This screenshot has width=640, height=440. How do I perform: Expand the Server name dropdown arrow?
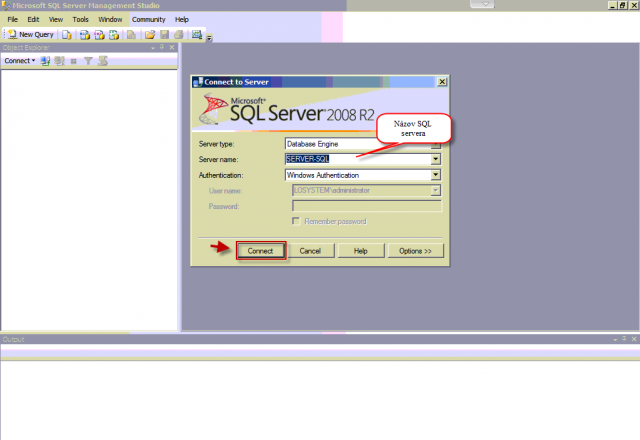(x=436, y=159)
